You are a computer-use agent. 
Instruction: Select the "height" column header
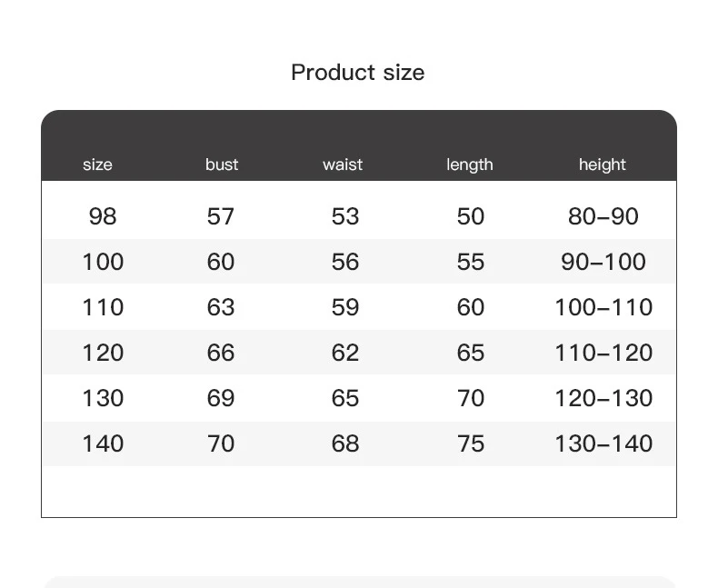coord(603,164)
